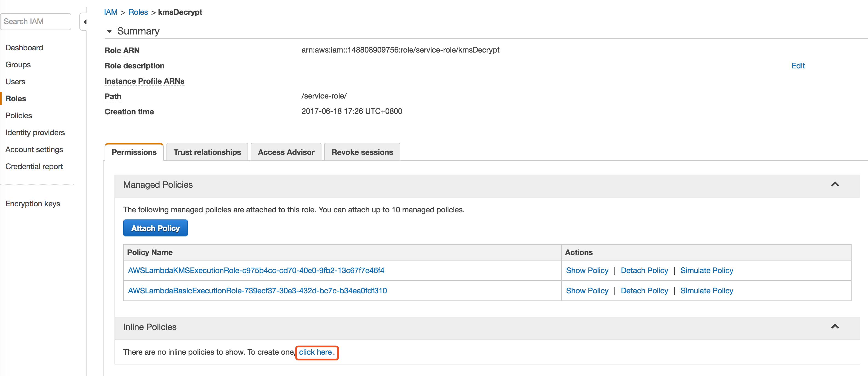
Task: Simulate Policy for AWSLambdaBasicExecutionRole
Action: (x=707, y=291)
